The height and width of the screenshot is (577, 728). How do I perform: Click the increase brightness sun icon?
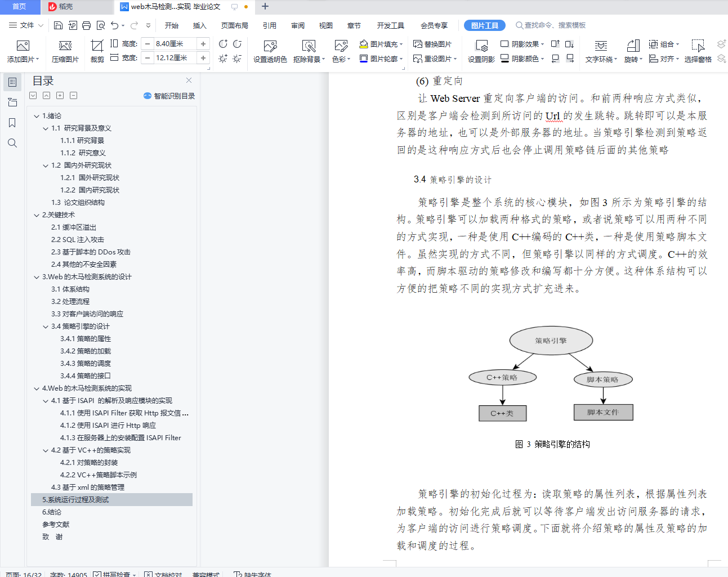[x=223, y=59]
